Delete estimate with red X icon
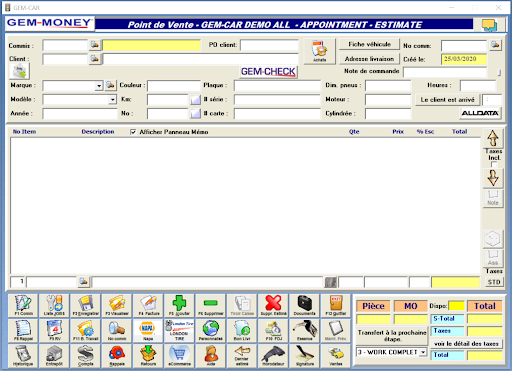 pyautogui.click(x=273, y=305)
